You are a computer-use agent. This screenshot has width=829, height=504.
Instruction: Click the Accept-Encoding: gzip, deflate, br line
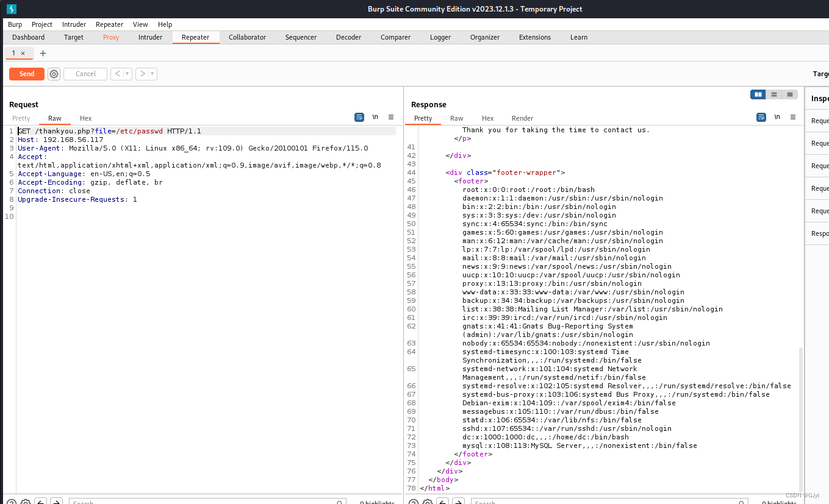pyautogui.click(x=90, y=182)
